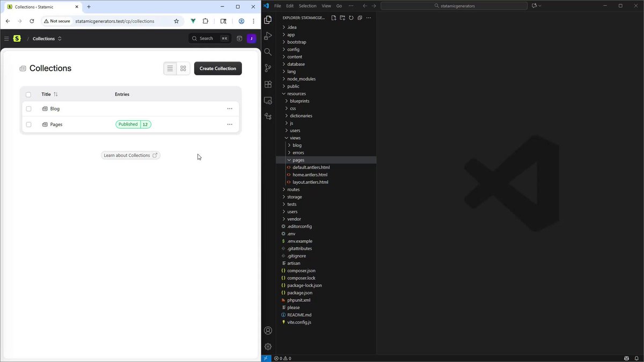Click the Create Collection button

click(x=218, y=69)
